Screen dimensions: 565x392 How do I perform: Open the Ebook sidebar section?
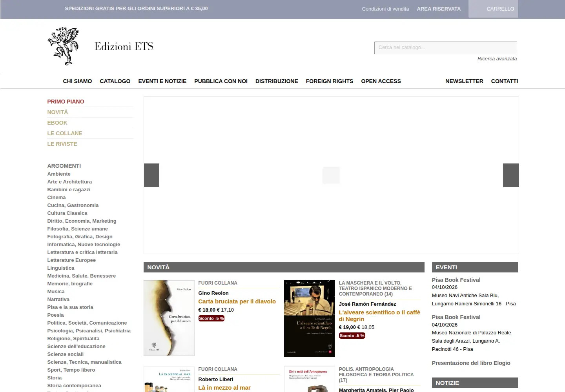(57, 123)
